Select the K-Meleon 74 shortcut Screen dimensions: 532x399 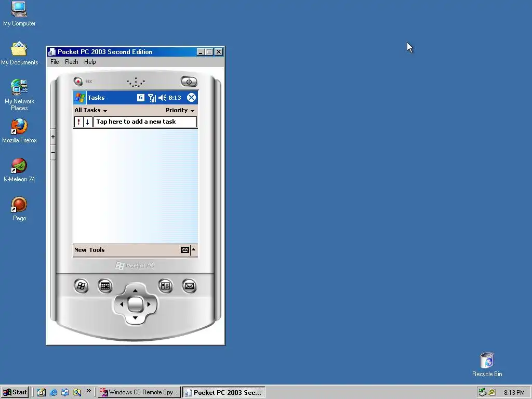tap(19, 170)
